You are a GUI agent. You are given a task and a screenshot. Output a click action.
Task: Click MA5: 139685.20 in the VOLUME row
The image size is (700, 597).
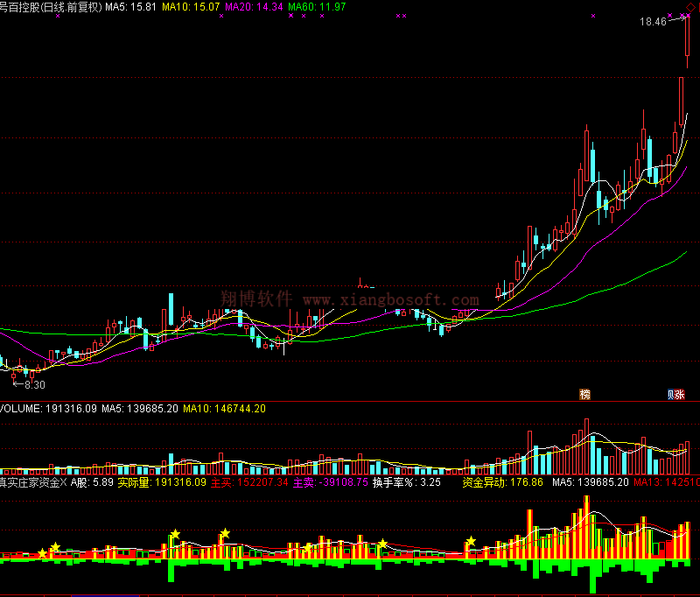click(x=140, y=409)
